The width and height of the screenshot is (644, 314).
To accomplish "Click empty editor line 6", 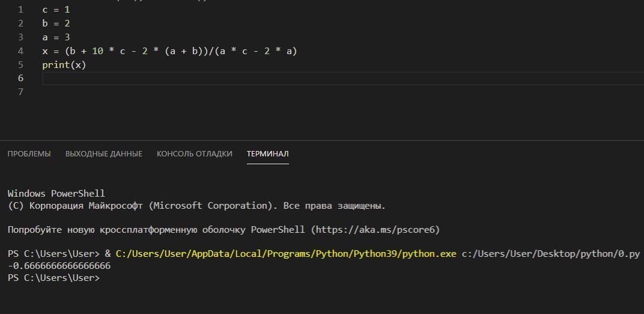I will tap(343, 78).
